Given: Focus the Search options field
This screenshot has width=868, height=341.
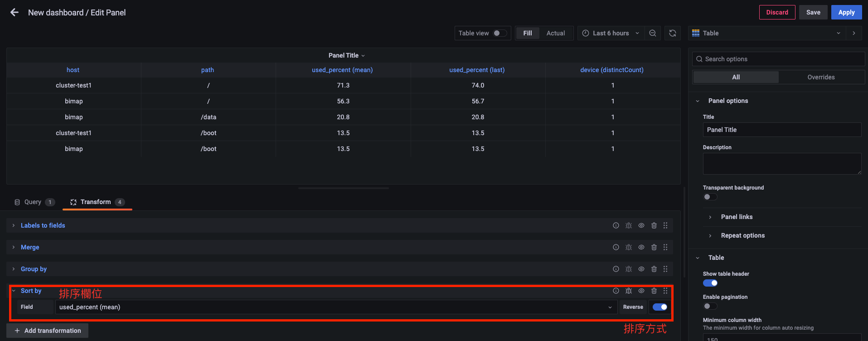Looking at the screenshot, I should tap(778, 59).
